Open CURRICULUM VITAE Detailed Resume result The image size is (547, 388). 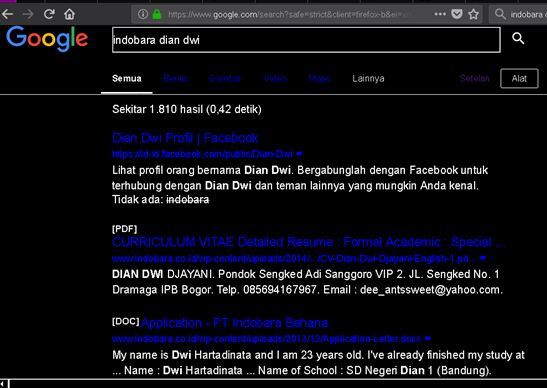pos(309,242)
